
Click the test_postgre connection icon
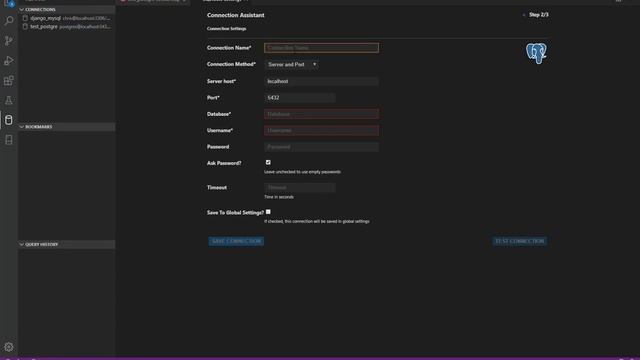click(25, 27)
